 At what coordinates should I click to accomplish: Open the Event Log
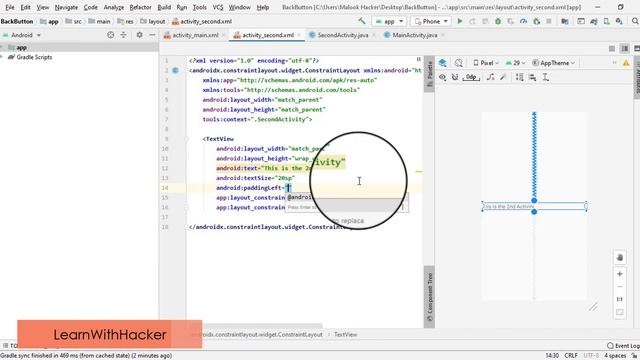pyautogui.click(x=623, y=346)
